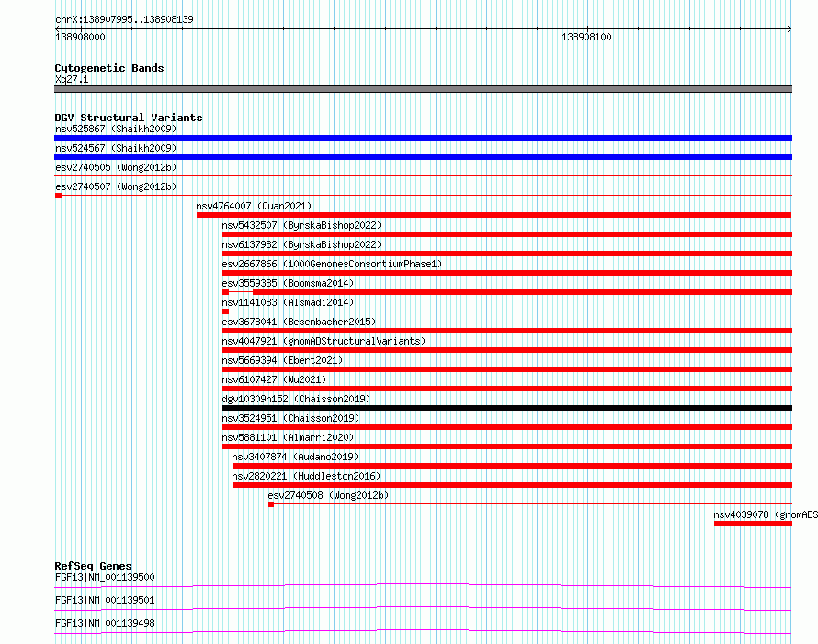Open dgv10309n152 (Chaisson2019) entry
The image size is (818, 644).
point(296,399)
